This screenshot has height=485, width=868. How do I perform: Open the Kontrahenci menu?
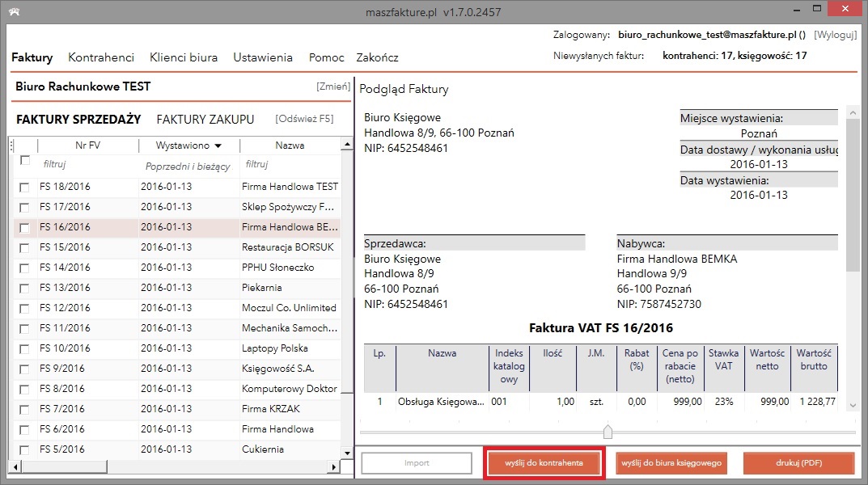click(x=101, y=57)
